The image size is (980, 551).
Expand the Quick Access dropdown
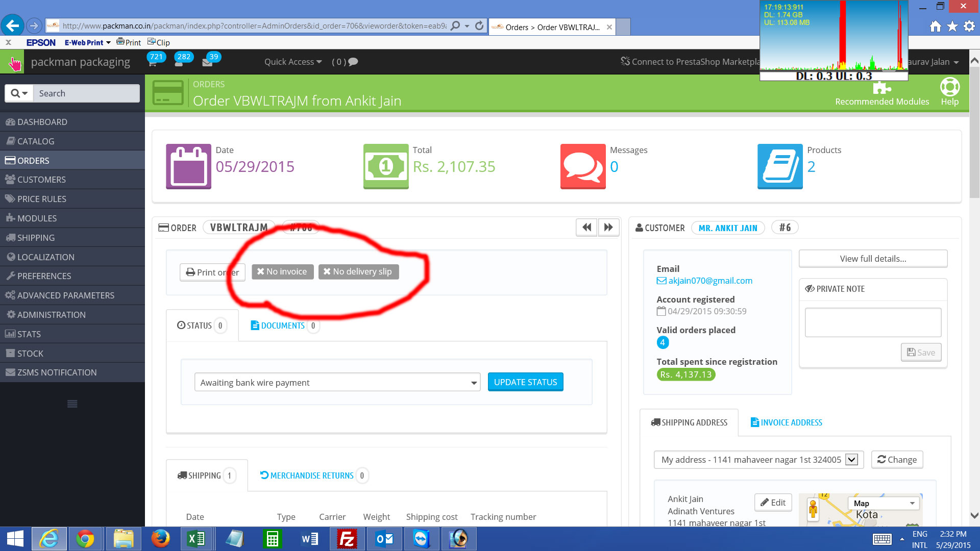pyautogui.click(x=292, y=62)
